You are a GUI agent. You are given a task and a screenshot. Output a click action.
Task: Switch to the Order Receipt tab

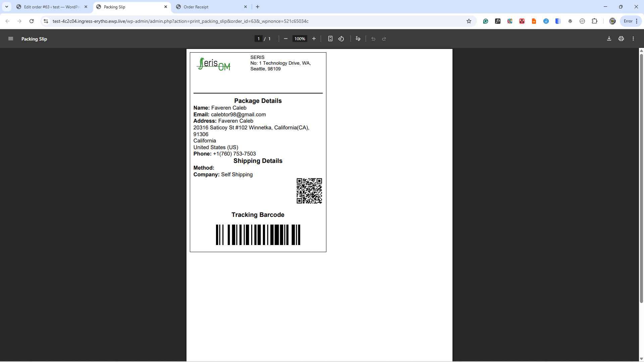click(x=208, y=7)
